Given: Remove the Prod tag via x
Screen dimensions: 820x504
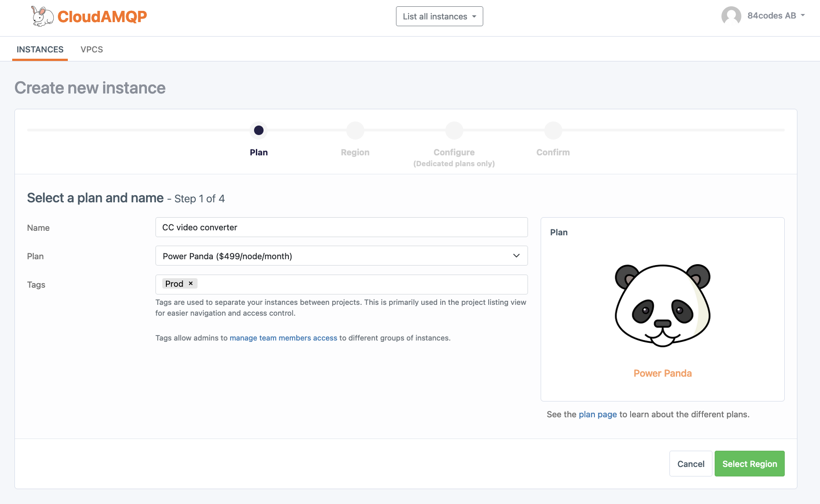Looking at the screenshot, I should point(191,283).
